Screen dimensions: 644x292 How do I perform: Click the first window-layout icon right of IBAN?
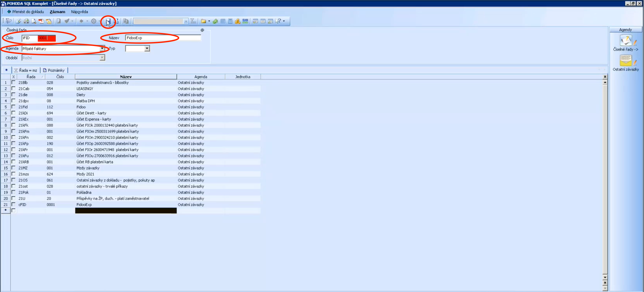click(255, 21)
